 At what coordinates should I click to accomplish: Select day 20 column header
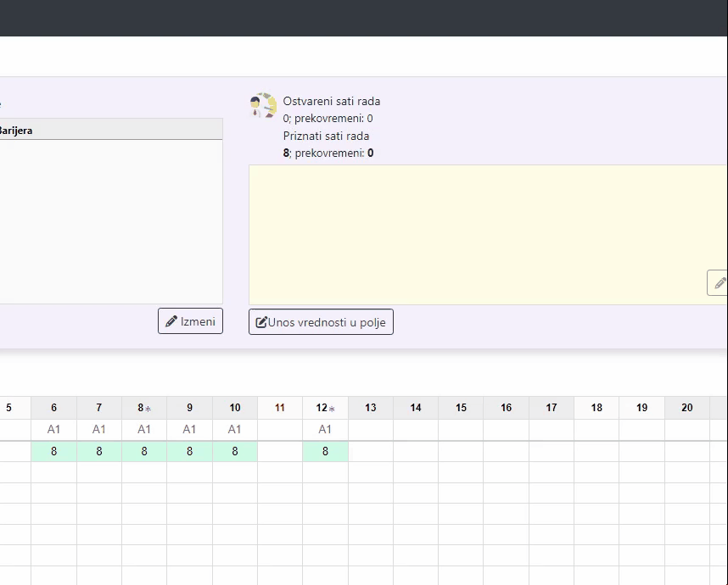(x=686, y=408)
